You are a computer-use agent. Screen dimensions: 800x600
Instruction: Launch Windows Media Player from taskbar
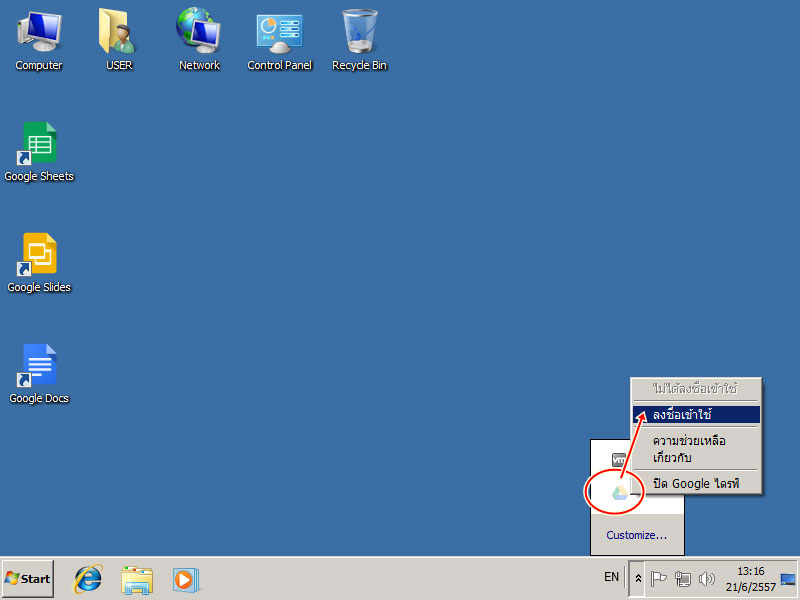185,580
